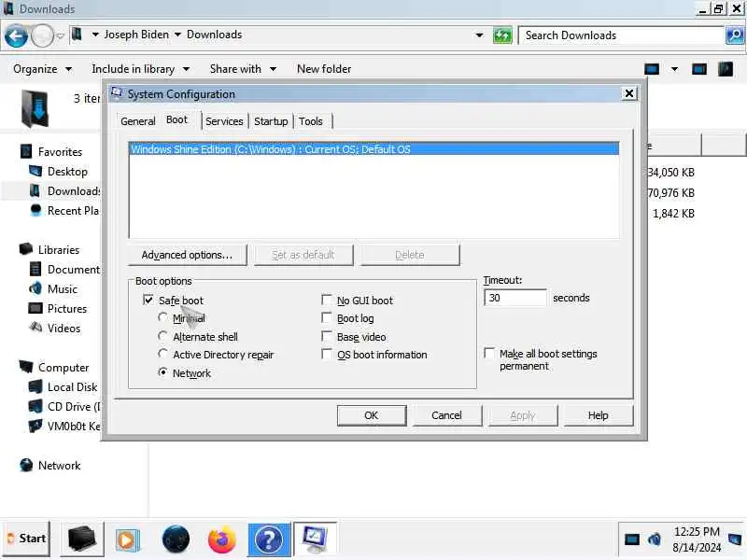747x560 pixels.
Task: Select the Desktop icon in Favorites
Action: coord(35,171)
